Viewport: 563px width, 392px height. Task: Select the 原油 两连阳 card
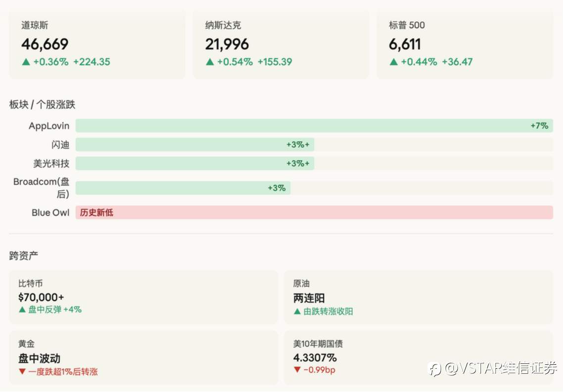click(x=418, y=297)
